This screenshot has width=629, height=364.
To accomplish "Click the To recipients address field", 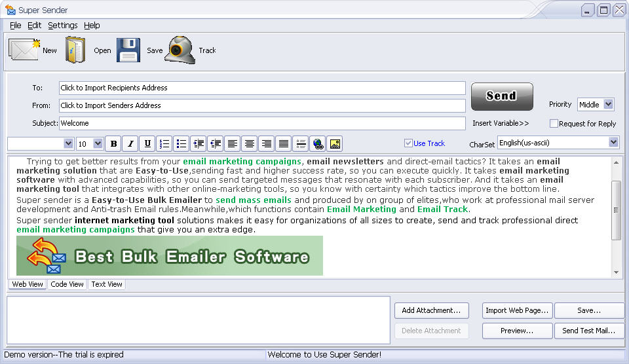I will (262, 88).
